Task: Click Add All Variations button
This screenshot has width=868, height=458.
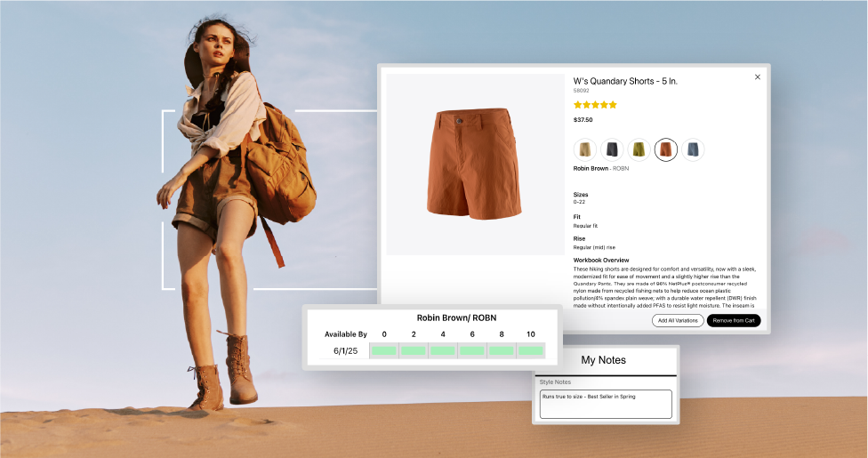Action: click(677, 320)
